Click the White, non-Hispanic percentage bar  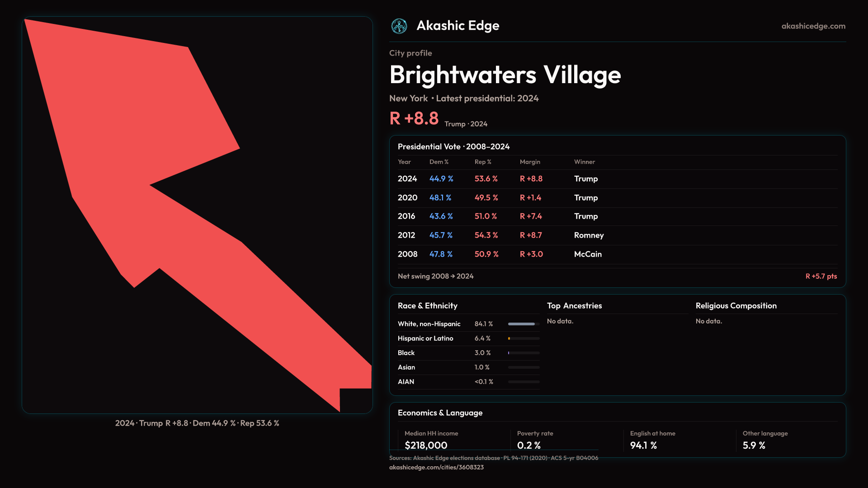(524, 324)
